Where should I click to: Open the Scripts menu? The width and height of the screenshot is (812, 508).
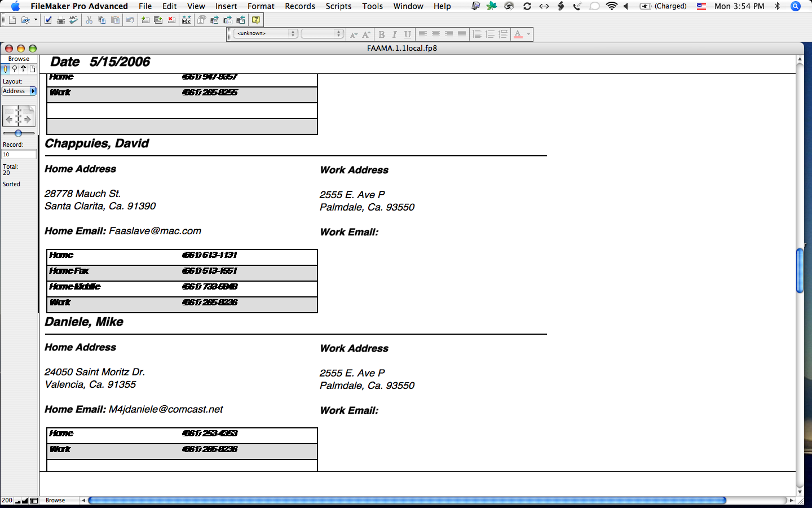(338, 6)
